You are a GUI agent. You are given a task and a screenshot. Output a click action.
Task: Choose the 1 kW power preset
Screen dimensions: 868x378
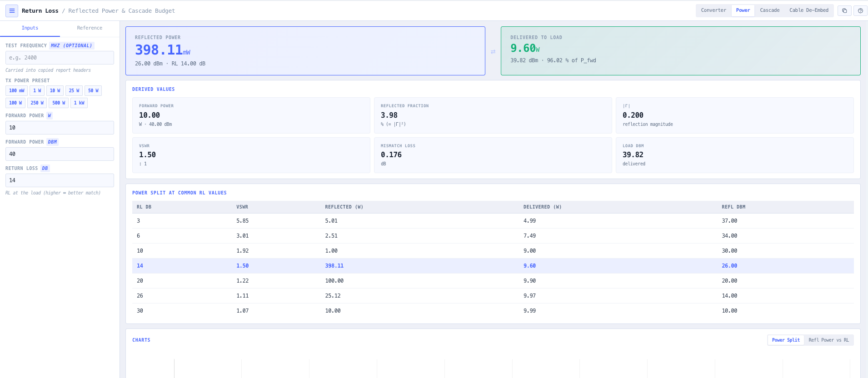point(79,103)
